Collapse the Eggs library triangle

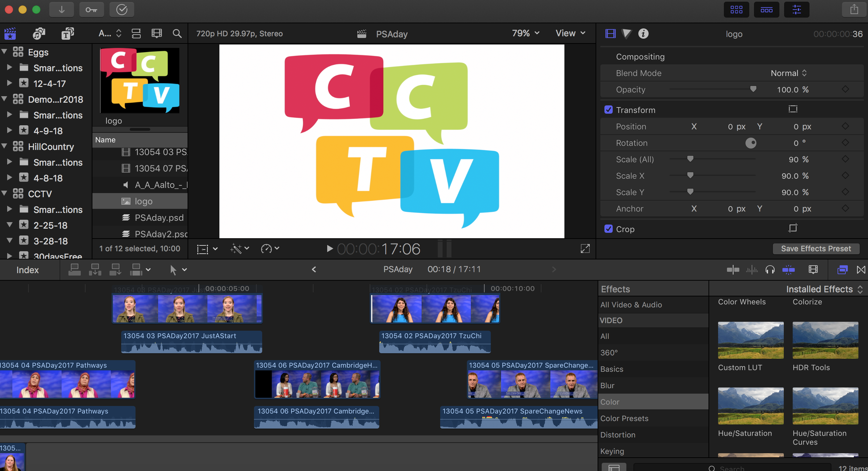(x=5, y=52)
